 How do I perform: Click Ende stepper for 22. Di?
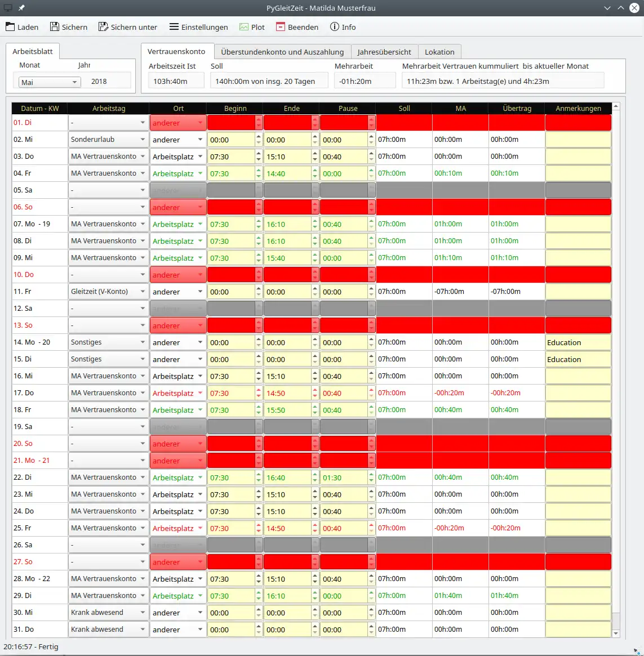tap(315, 478)
